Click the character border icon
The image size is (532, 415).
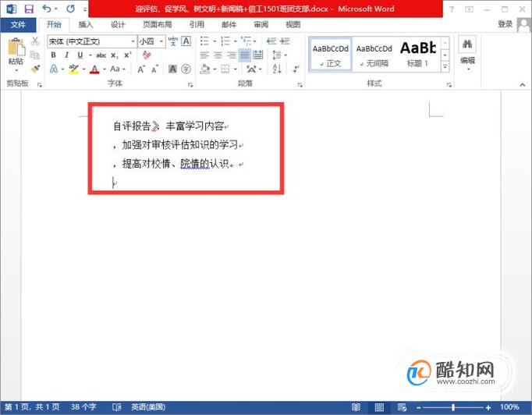[x=186, y=41]
